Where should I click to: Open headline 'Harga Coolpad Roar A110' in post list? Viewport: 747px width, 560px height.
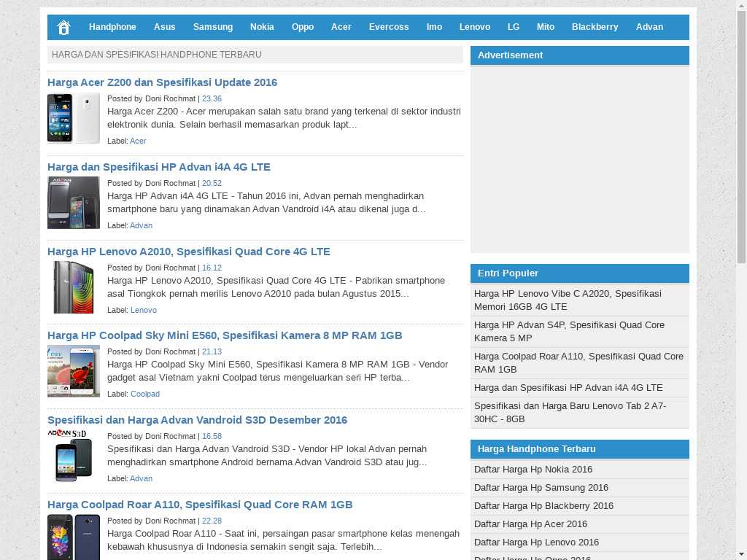point(200,505)
